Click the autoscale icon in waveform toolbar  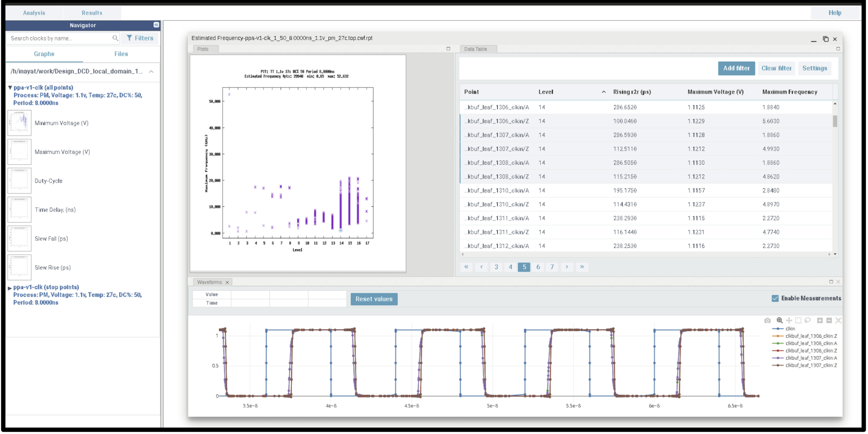click(x=838, y=321)
